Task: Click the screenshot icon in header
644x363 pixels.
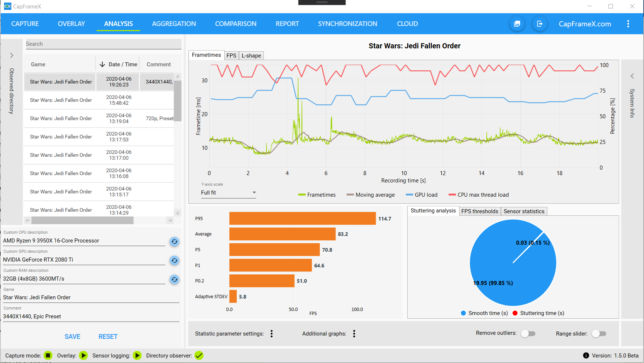Action: click(517, 24)
